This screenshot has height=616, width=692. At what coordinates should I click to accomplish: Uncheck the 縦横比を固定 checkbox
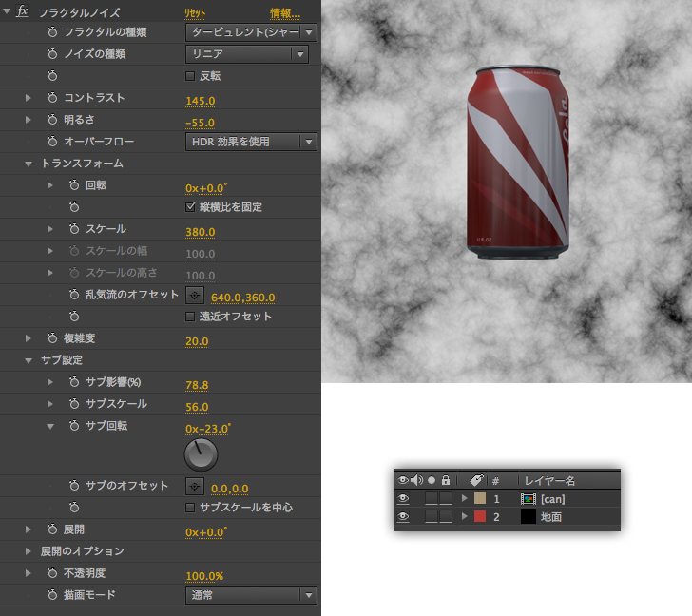click(x=190, y=206)
